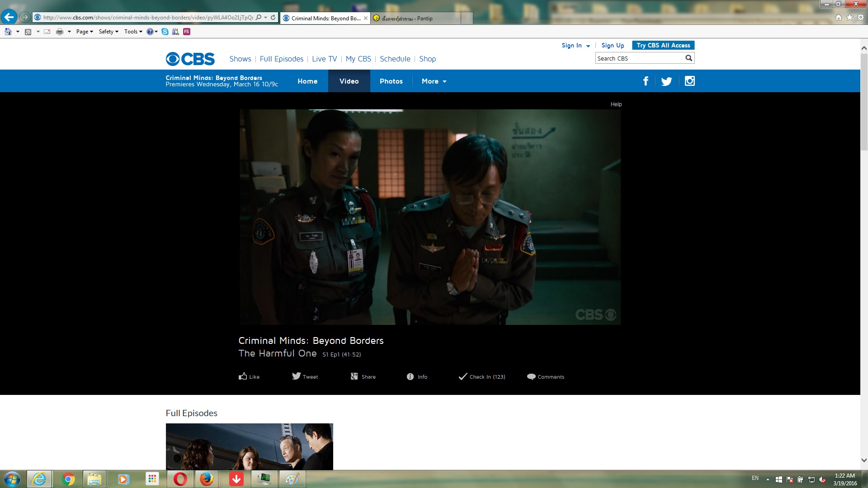Show hidden system tray icons arrow

click(x=768, y=479)
